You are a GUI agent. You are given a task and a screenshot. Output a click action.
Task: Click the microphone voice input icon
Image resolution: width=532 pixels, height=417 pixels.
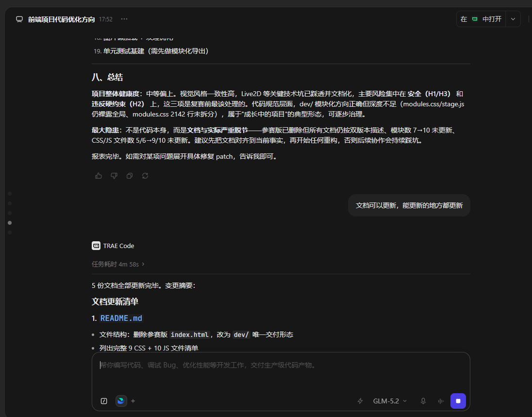tap(423, 401)
